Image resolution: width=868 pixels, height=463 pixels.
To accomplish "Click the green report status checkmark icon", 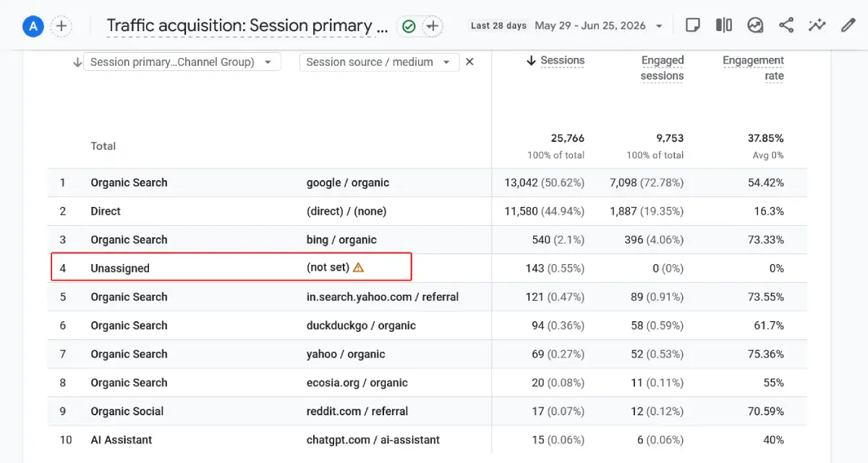I will point(409,27).
